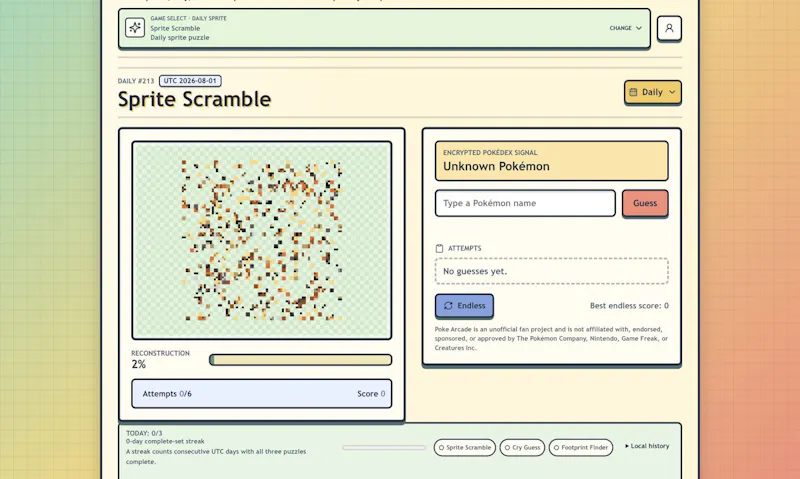Open the user profile icon button
The height and width of the screenshot is (479, 800).
(x=669, y=28)
